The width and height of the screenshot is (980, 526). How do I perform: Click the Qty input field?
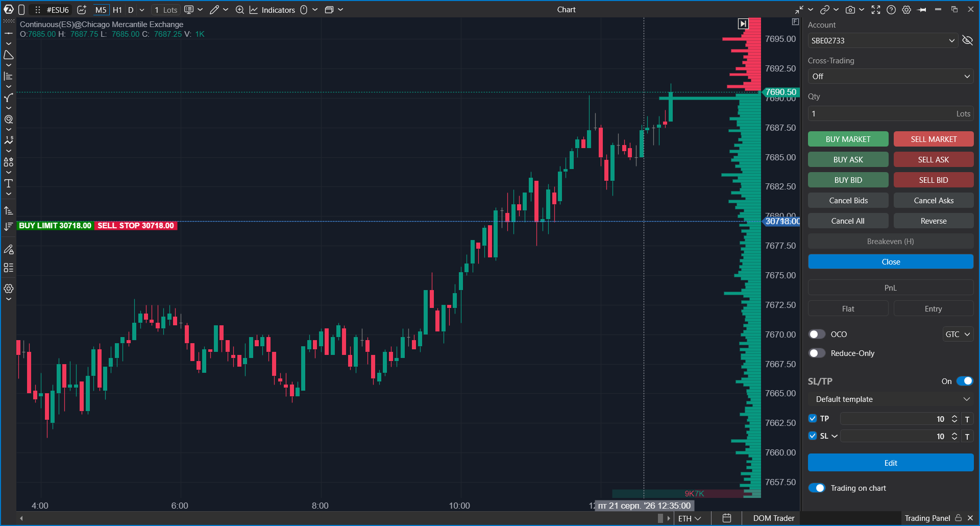[x=891, y=113]
